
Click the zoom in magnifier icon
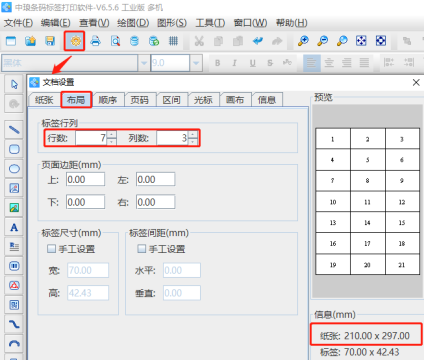tap(303, 41)
